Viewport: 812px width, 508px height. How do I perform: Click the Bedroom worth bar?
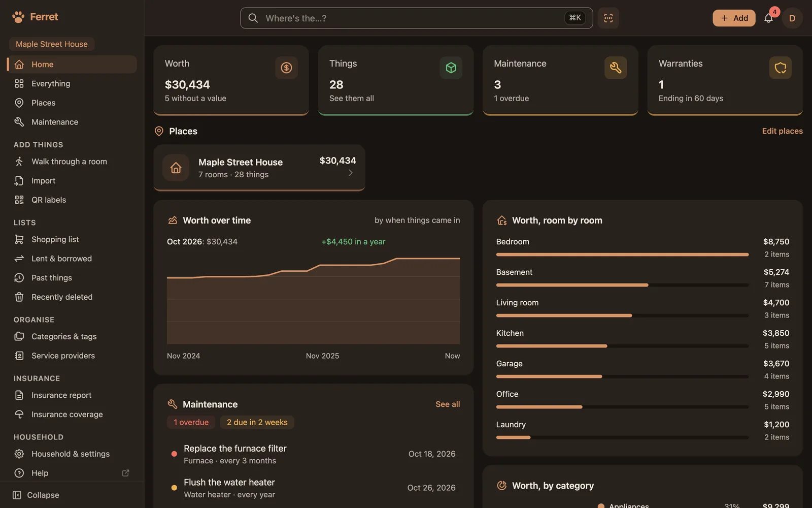(622, 255)
